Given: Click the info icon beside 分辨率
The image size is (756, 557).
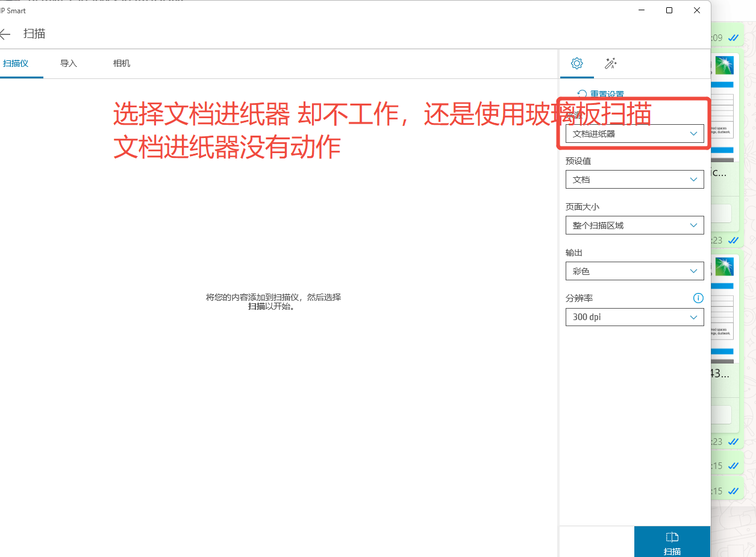Looking at the screenshot, I should [698, 298].
